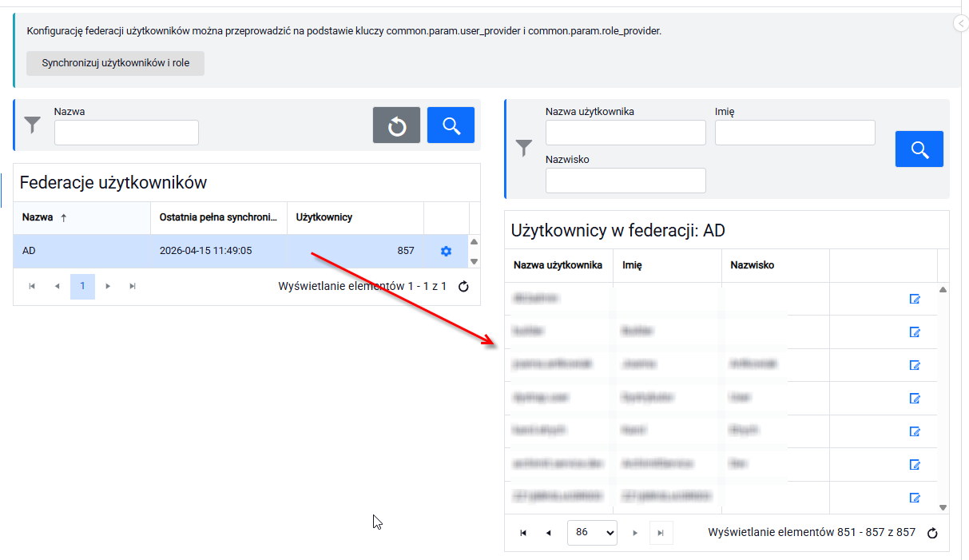The height and width of the screenshot is (560, 969).
Task: Click the edit icon in last user row
Action: click(x=915, y=498)
